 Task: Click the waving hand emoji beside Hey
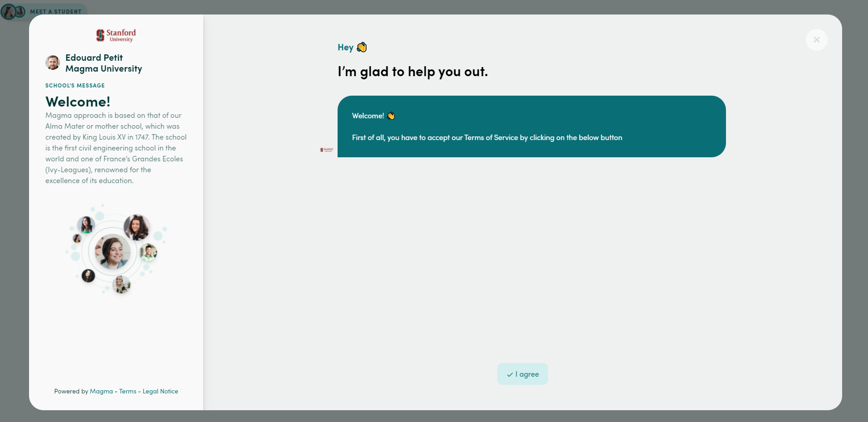point(362,47)
